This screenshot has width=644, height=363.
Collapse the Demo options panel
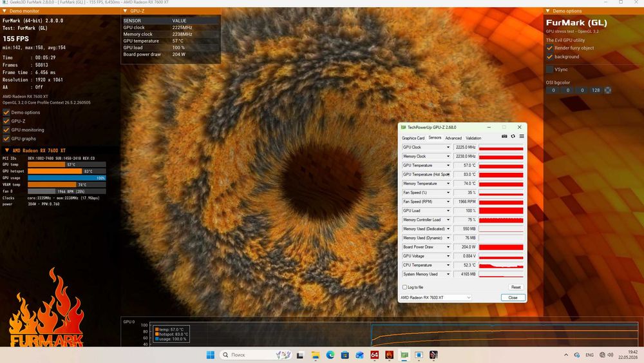(x=547, y=11)
